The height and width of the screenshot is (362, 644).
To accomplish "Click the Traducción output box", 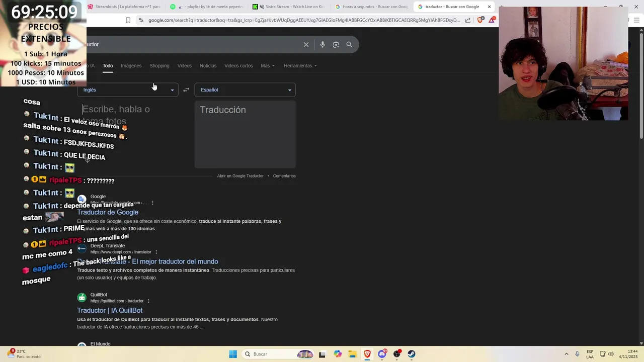I will 245,134.
